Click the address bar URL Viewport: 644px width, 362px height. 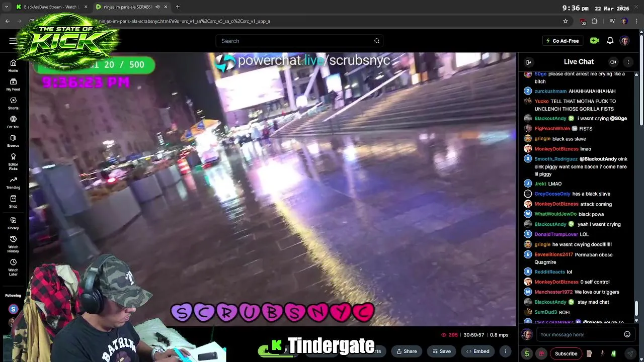[x=184, y=21]
